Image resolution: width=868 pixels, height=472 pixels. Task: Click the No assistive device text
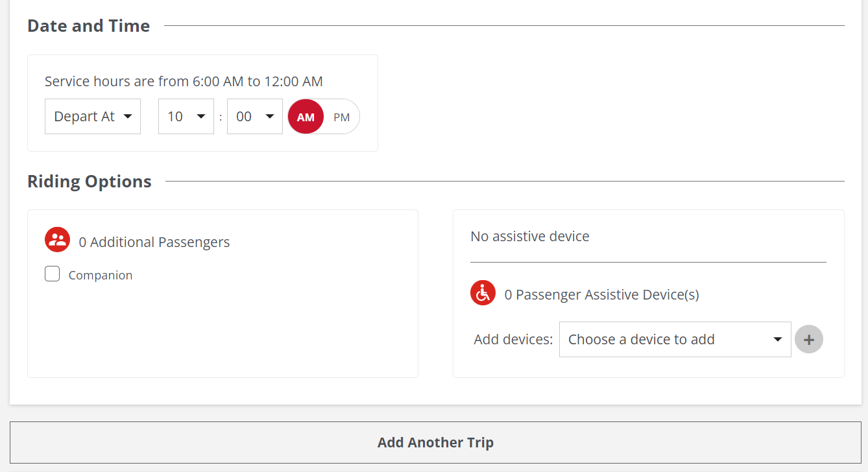click(530, 237)
